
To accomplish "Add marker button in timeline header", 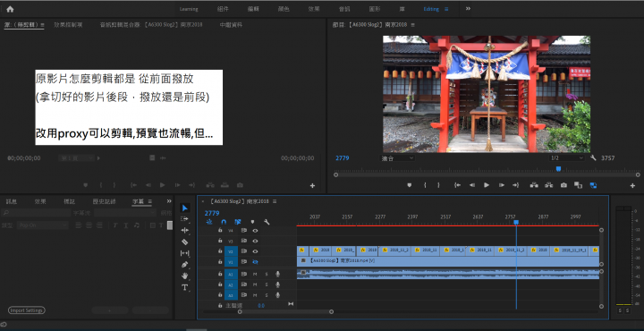I will point(252,222).
